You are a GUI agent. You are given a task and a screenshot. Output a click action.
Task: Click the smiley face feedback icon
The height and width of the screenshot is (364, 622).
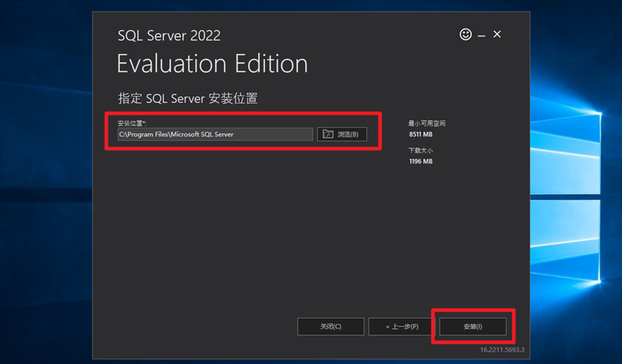click(x=466, y=34)
